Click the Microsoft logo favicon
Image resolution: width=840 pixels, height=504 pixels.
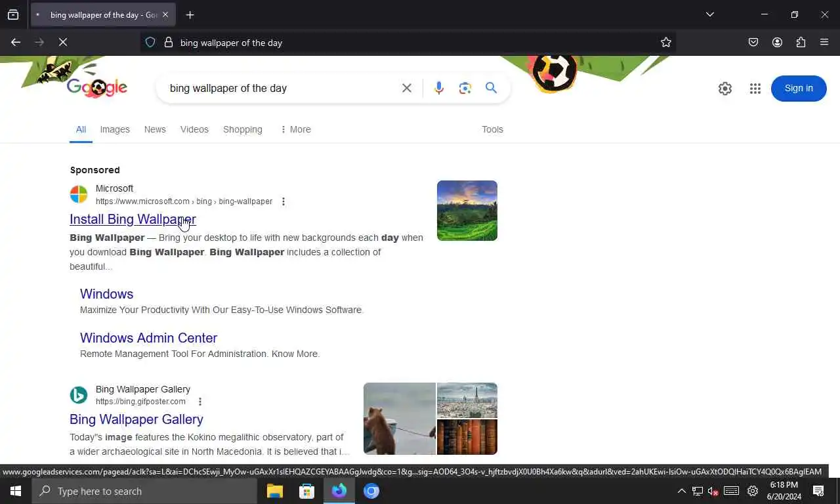coord(79,194)
